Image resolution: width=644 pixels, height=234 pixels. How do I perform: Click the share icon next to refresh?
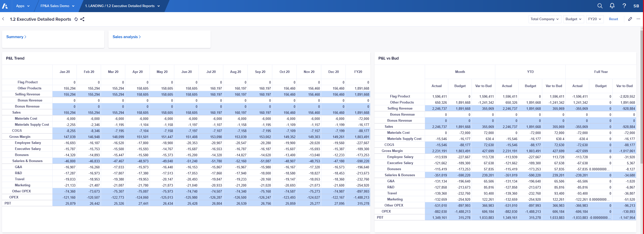[82, 19]
